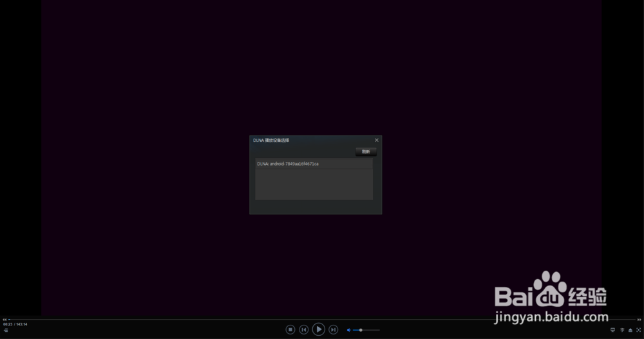Open subtitle settings icon
Image resolution: width=644 pixels, height=339 pixels.
pyautogui.click(x=622, y=330)
